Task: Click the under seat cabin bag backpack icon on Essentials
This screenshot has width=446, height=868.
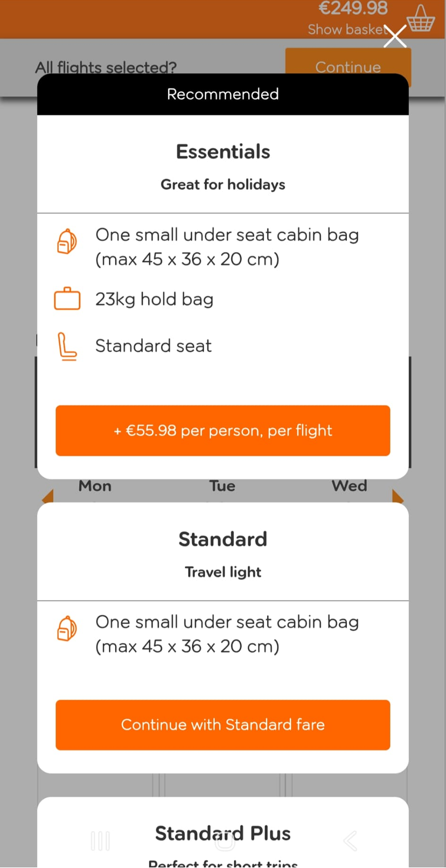Action: coord(67,242)
